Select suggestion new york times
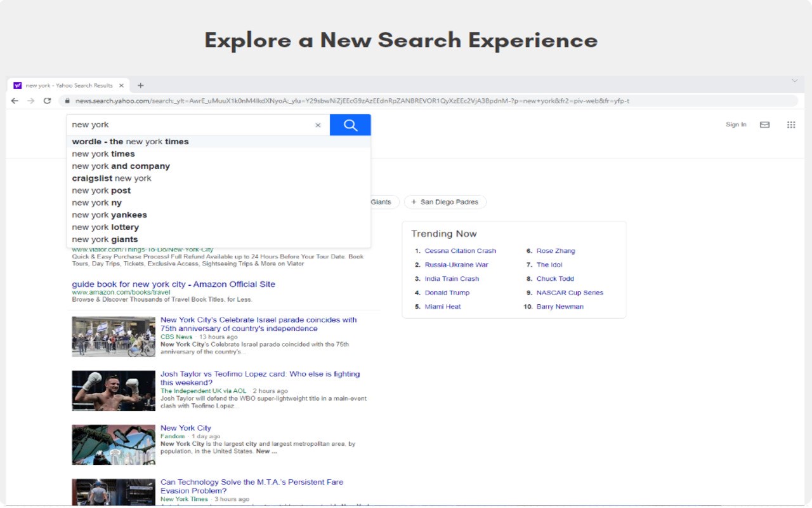The width and height of the screenshot is (812, 508). click(x=218, y=154)
